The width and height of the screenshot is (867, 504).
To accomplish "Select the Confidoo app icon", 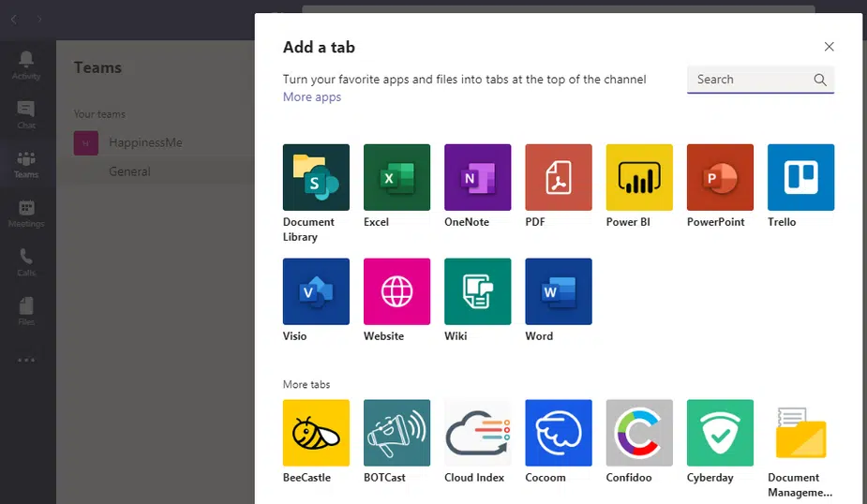I will pos(639,433).
